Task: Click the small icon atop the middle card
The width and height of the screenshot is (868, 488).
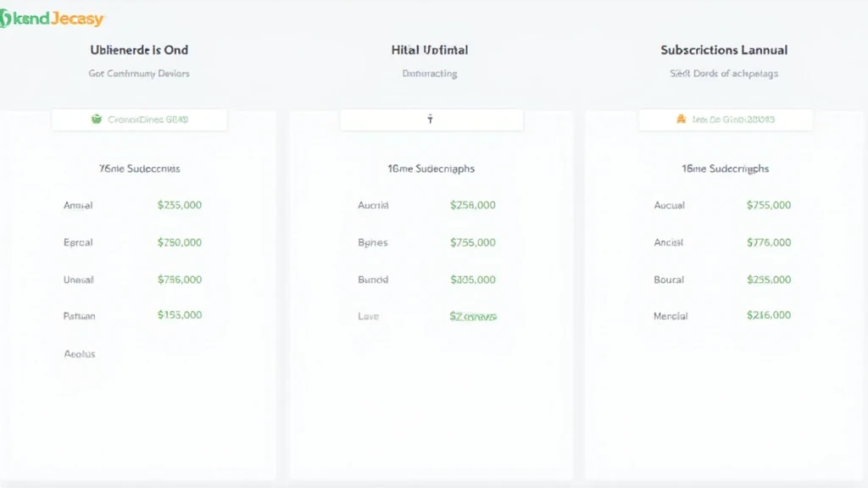Action: 430,119
